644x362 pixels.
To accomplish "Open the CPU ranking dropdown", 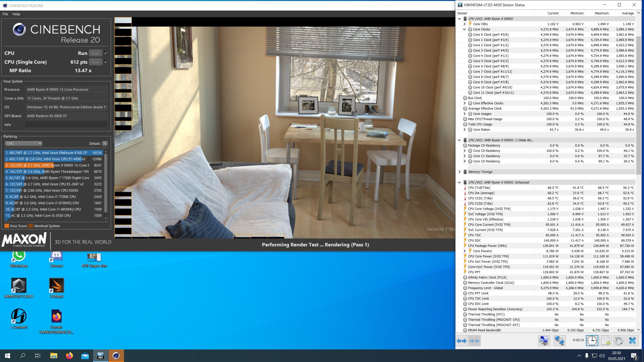I will point(23,144).
